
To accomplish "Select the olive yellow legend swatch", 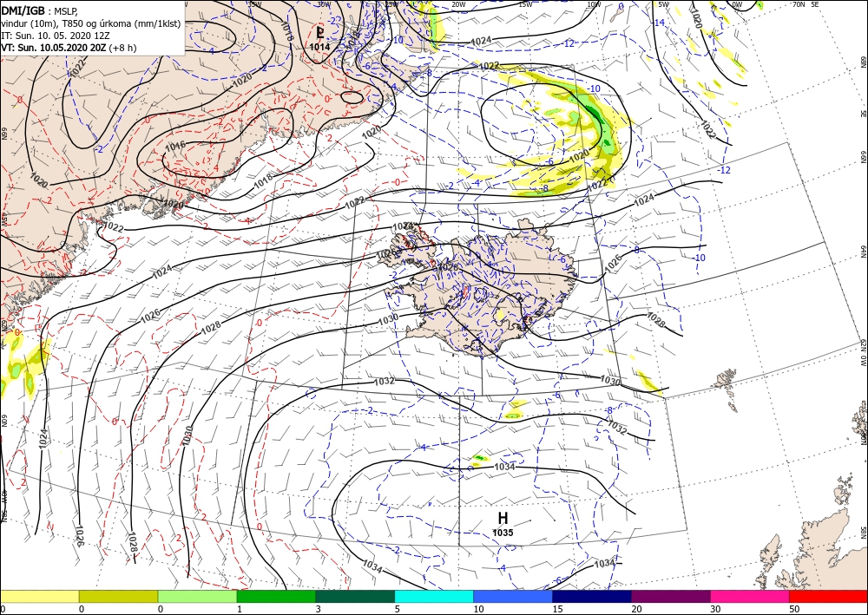I will pos(118,596).
